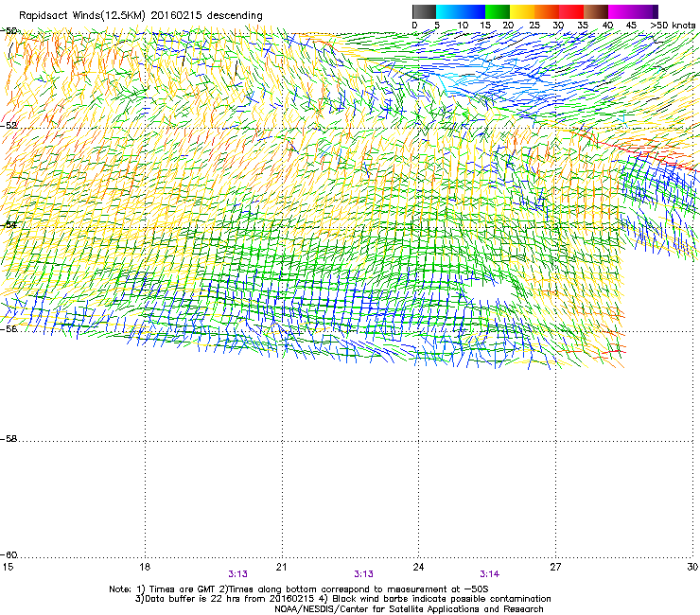Select the "Data buffer is 22 hrs" note
The height and width of the screenshot is (615, 700).
pyautogui.click(x=225, y=599)
